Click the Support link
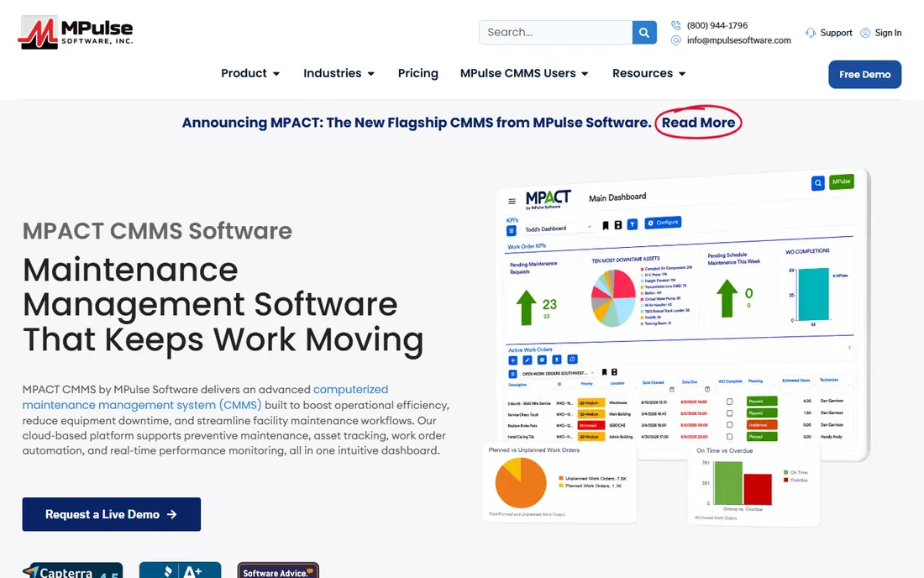This screenshot has width=924, height=578. tap(836, 33)
